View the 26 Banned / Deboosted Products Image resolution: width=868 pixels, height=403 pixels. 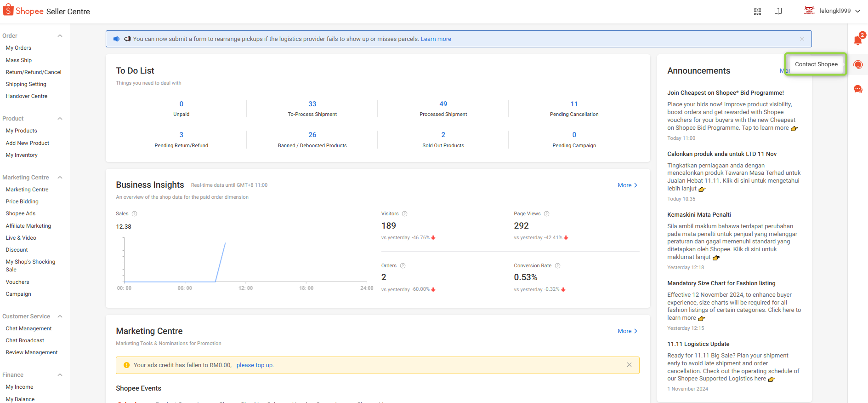(312, 140)
